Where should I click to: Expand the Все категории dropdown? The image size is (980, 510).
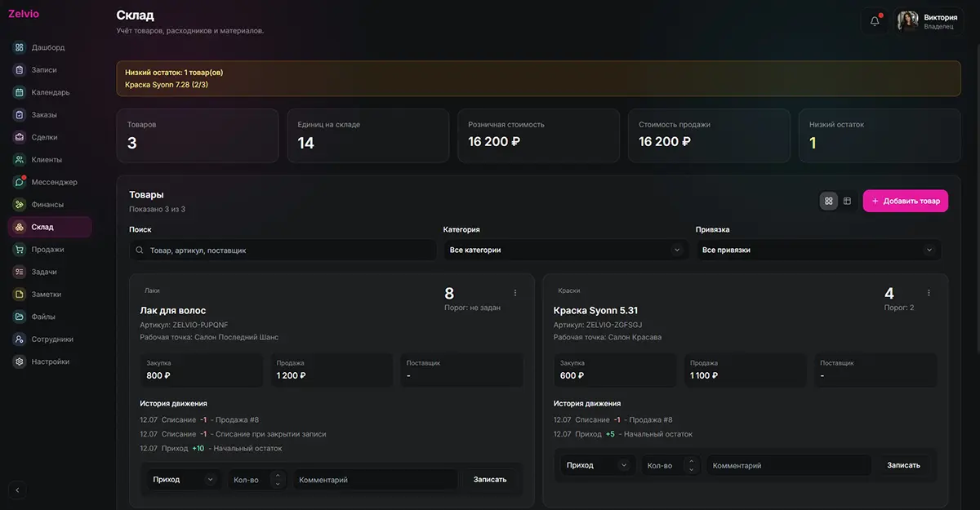[565, 250]
